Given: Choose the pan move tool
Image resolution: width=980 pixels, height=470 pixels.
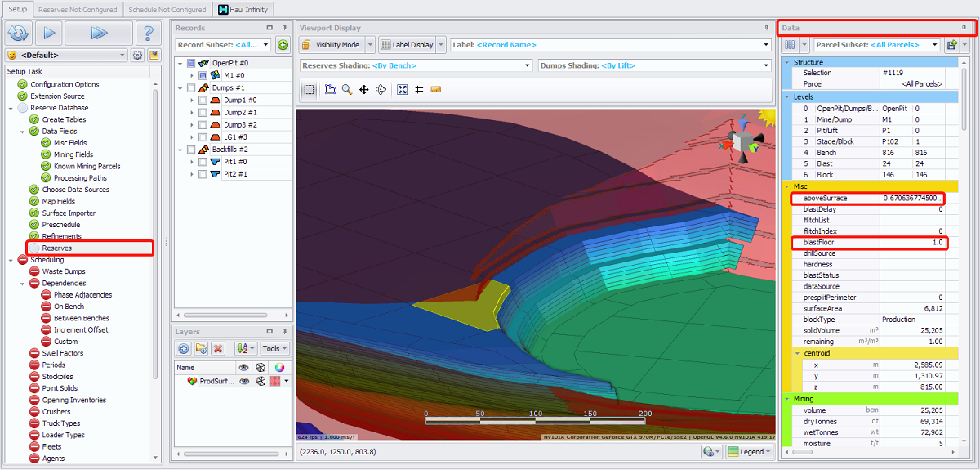Looking at the screenshot, I should (x=364, y=90).
